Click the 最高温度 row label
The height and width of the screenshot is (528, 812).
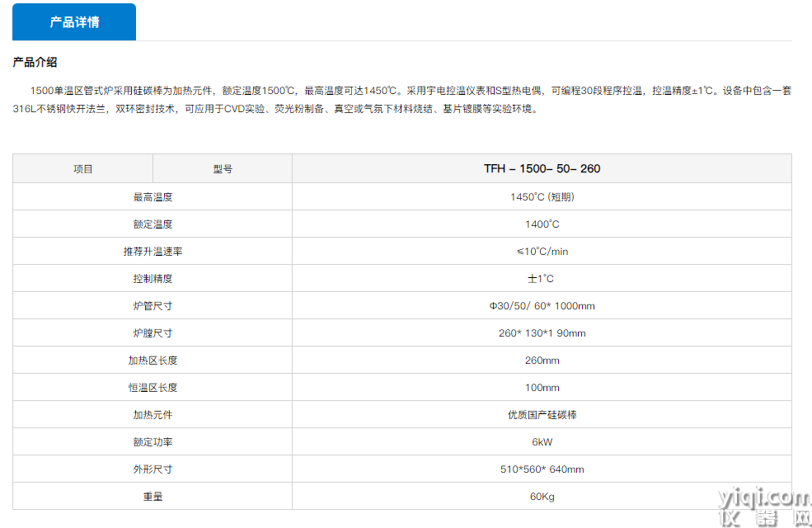click(x=153, y=197)
